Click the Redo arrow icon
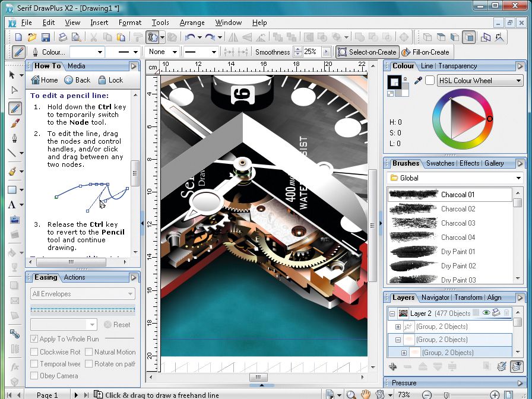This screenshot has height=399, width=532. click(210, 37)
